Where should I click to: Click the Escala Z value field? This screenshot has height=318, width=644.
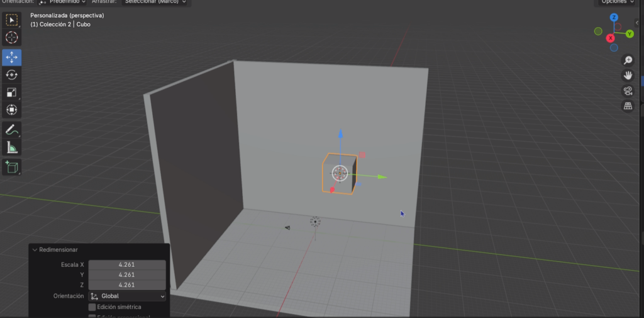[127, 285]
